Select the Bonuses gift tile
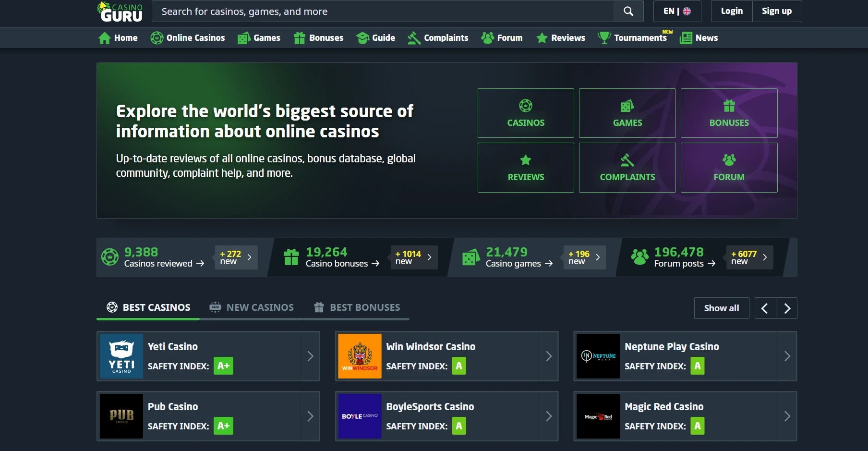This screenshot has width=868, height=451. (729, 113)
